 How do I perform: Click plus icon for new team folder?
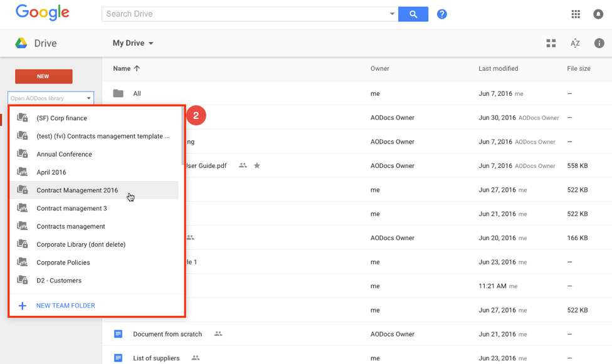click(23, 306)
